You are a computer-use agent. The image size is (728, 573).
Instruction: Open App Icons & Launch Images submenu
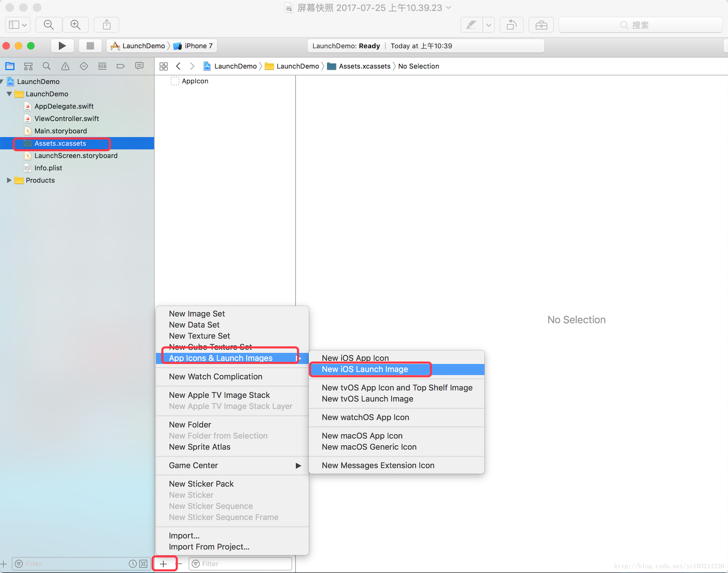(x=231, y=358)
